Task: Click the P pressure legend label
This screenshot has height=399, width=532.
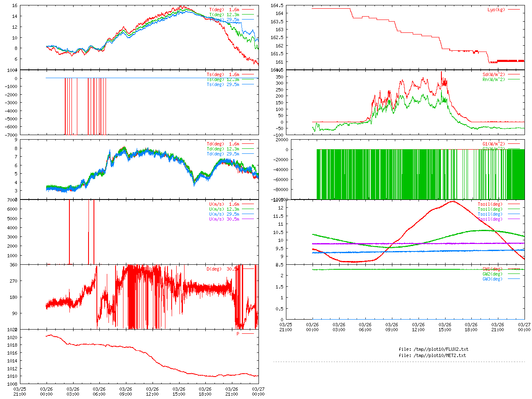Action: point(238,334)
